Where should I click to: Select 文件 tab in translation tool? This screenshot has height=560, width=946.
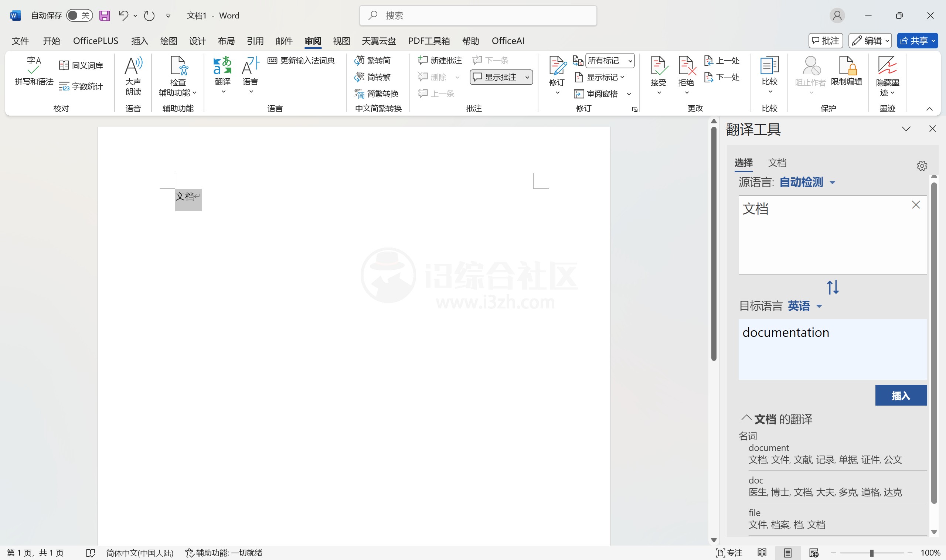coord(777,162)
